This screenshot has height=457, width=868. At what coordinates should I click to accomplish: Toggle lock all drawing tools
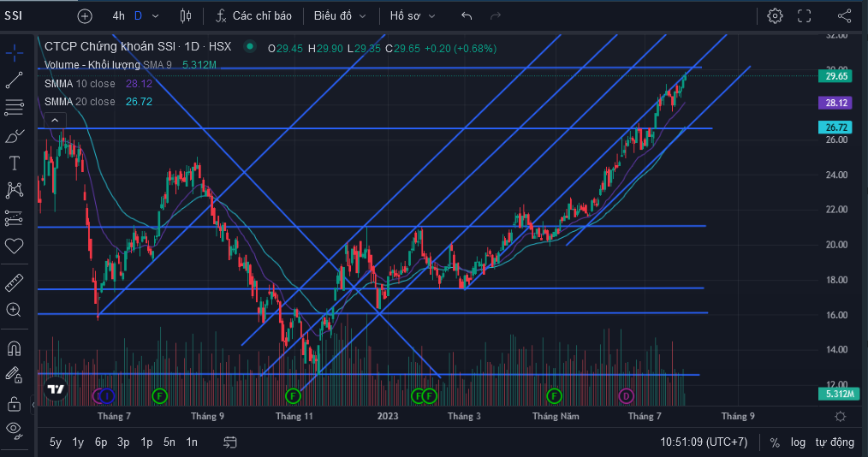pos(14,404)
